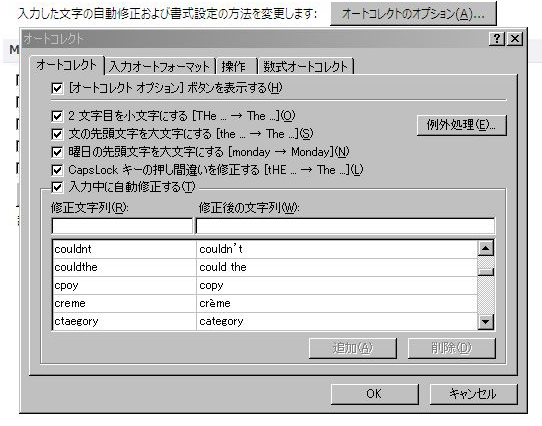Switch to 数式オートコレクト tab
Viewport: 542px width, 426px height.
coord(306,66)
